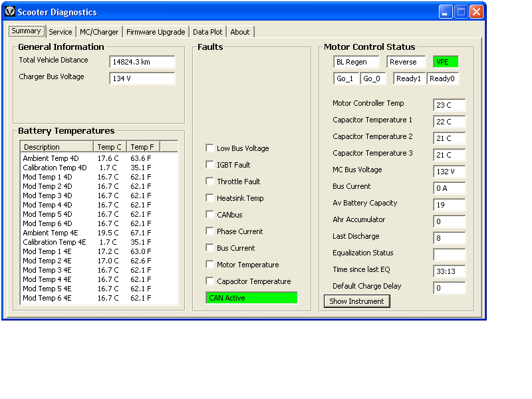Click the Bus Current value field
This screenshot has height=399, width=532.
pyautogui.click(x=450, y=188)
